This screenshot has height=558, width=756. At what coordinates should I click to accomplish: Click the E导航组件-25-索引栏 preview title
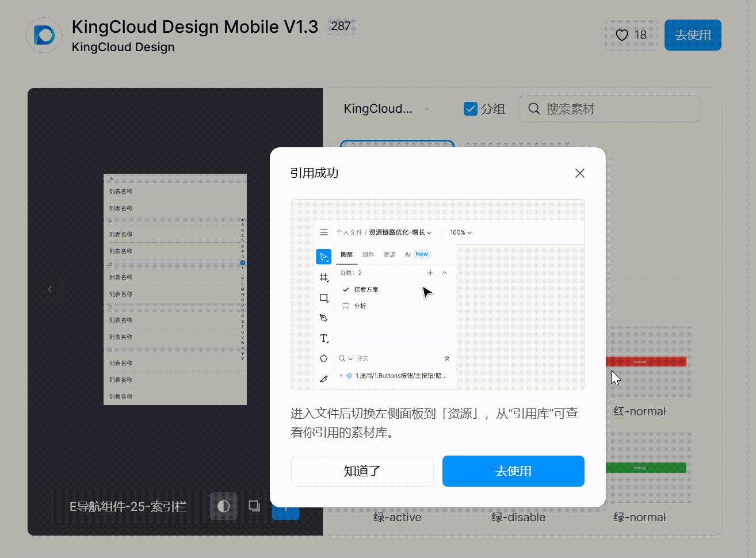[128, 506]
